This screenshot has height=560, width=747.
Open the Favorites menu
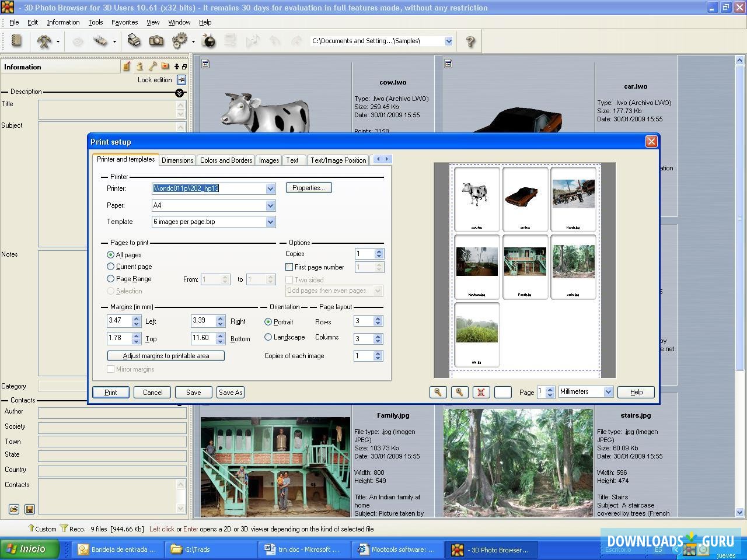[x=124, y=22]
